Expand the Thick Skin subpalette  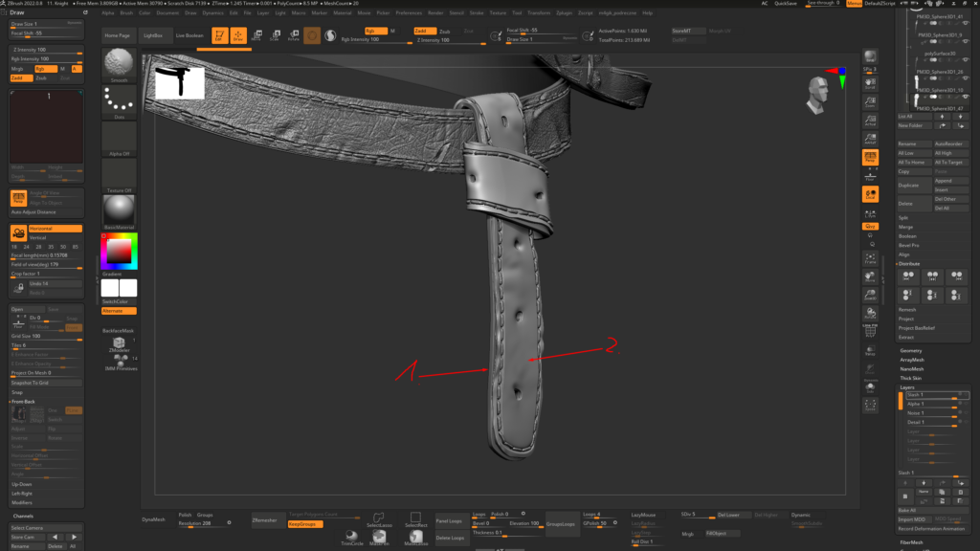pyautogui.click(x=911, y=378)
